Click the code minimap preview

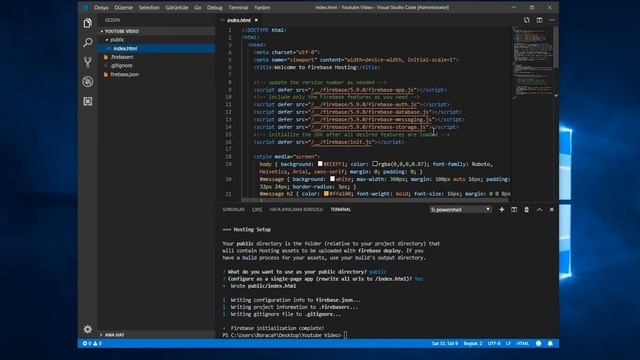click(532, 63)
